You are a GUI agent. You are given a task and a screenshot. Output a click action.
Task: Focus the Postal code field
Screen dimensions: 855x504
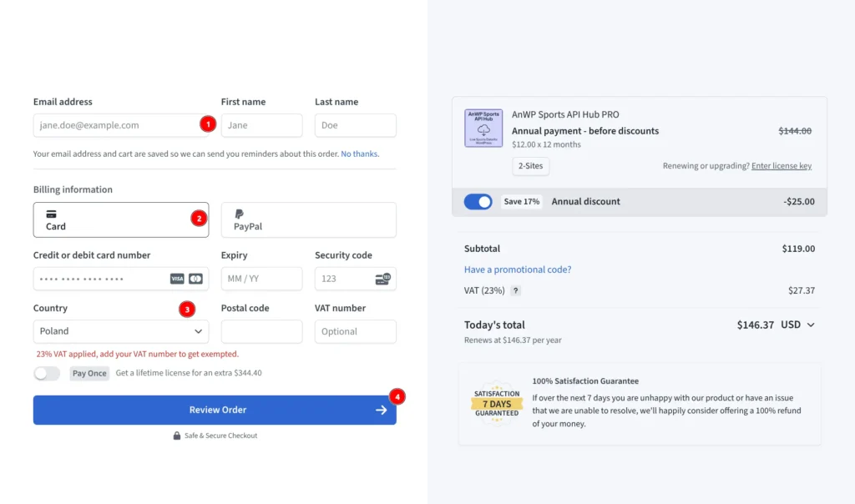coord(261,331)
